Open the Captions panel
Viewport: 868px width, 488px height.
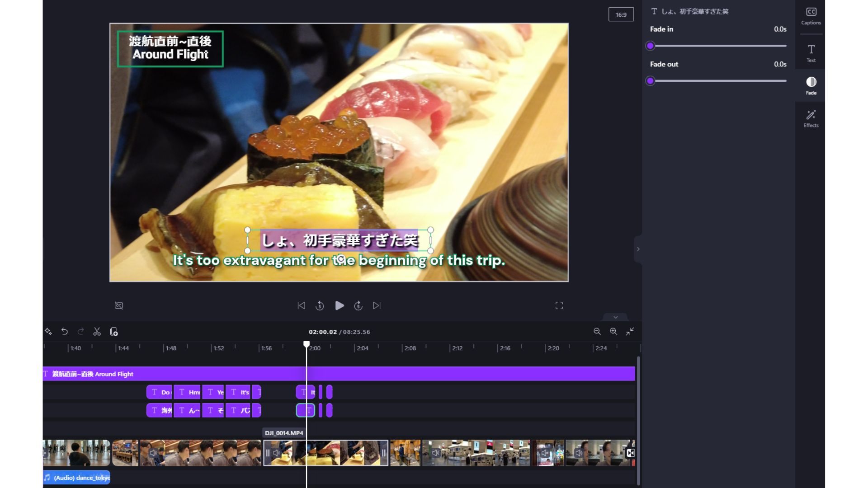811,16
